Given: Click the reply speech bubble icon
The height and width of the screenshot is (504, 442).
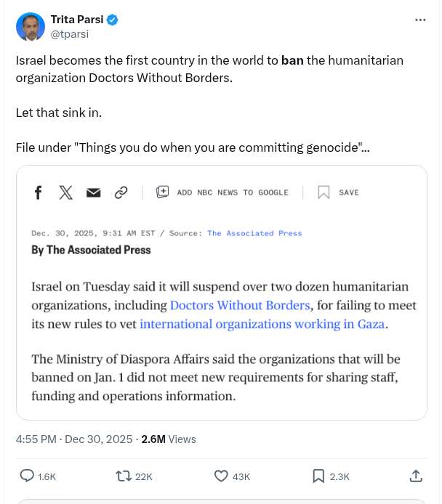Looking at the screenshot, I should click(x=27, y=476).
